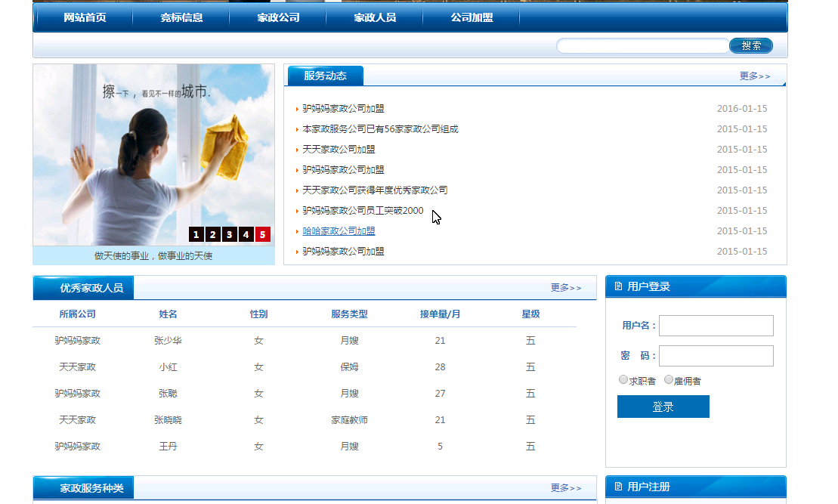The image size is (838, 504).
Task: Select staff name 张晓晓
Action: click(x=168, y=420)
